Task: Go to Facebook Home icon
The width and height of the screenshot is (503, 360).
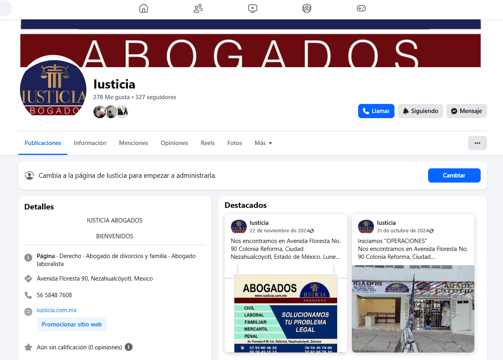Action: click(x=143, y=8)
